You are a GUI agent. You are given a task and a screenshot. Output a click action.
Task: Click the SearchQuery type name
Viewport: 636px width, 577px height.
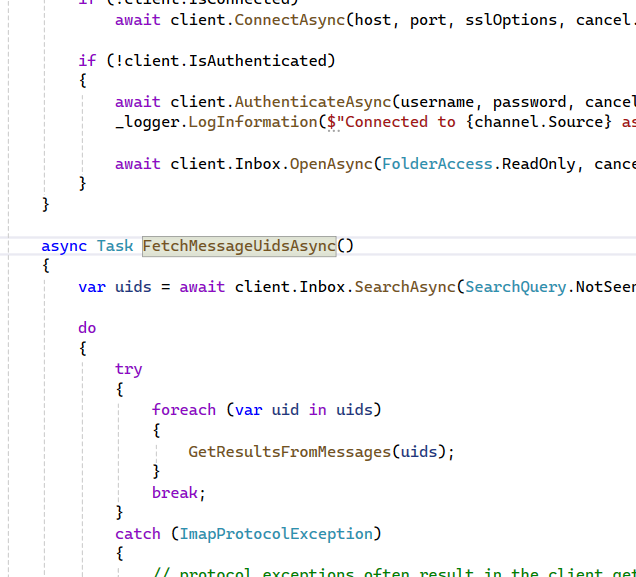click(516, 287)
